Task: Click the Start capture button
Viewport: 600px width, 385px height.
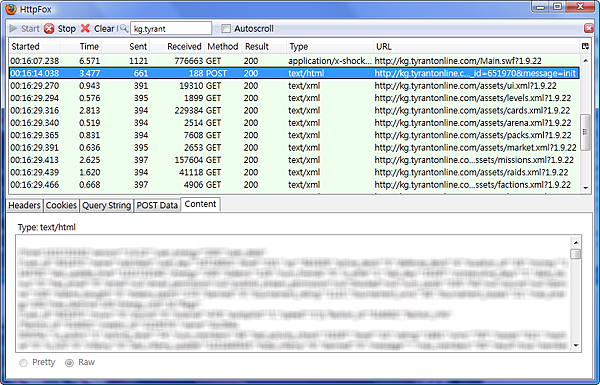Action: point(24,29)
